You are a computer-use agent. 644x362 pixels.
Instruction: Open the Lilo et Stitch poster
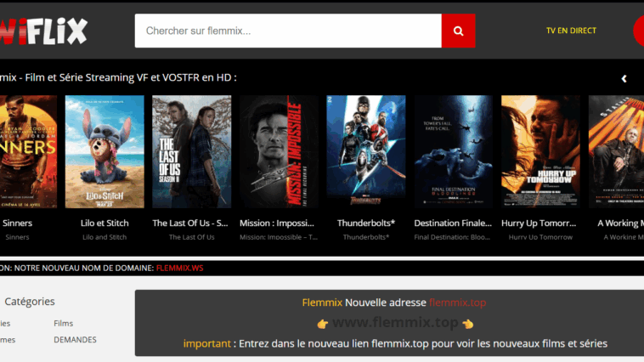click(x=105, y=151)
